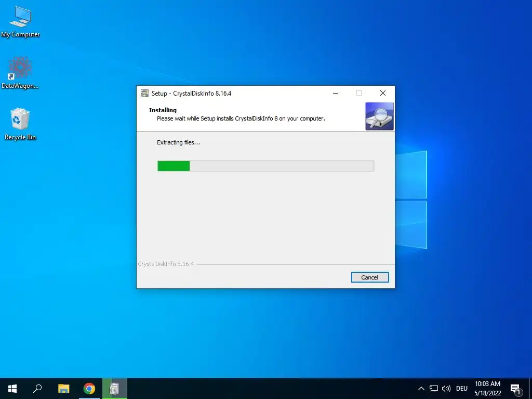Open the notification center icon

click(x=515, y=389)
